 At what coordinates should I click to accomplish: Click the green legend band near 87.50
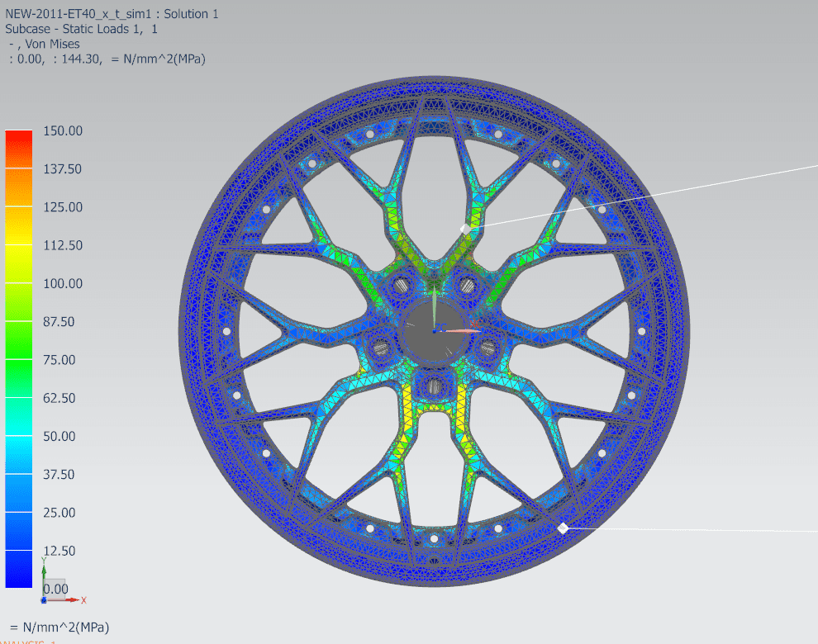18,322
